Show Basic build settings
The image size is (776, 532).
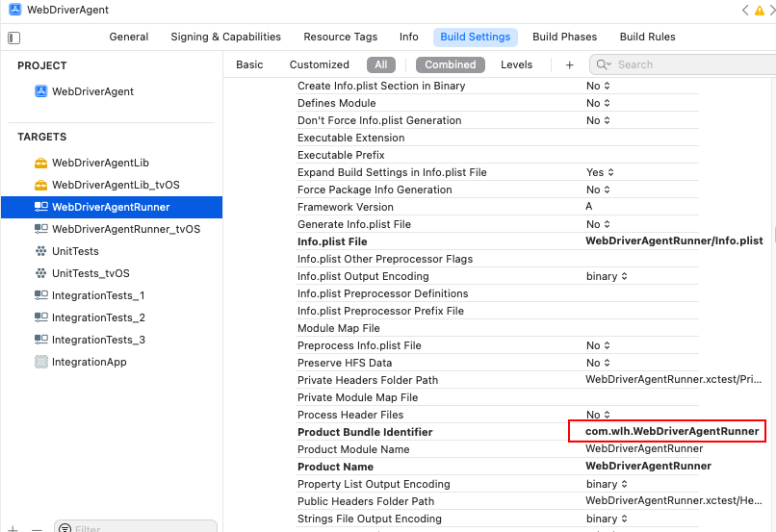tap(249, 64)
